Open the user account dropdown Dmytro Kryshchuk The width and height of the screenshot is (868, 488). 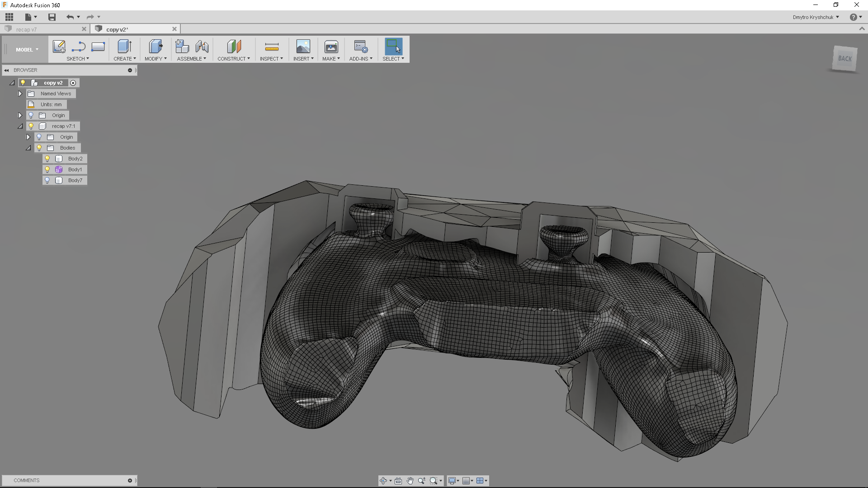tap(816, 17)
